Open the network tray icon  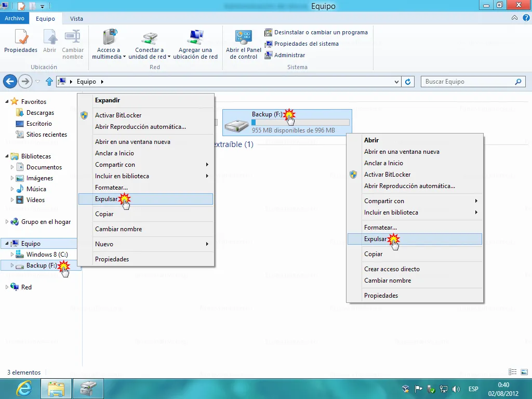pos(444,389)
